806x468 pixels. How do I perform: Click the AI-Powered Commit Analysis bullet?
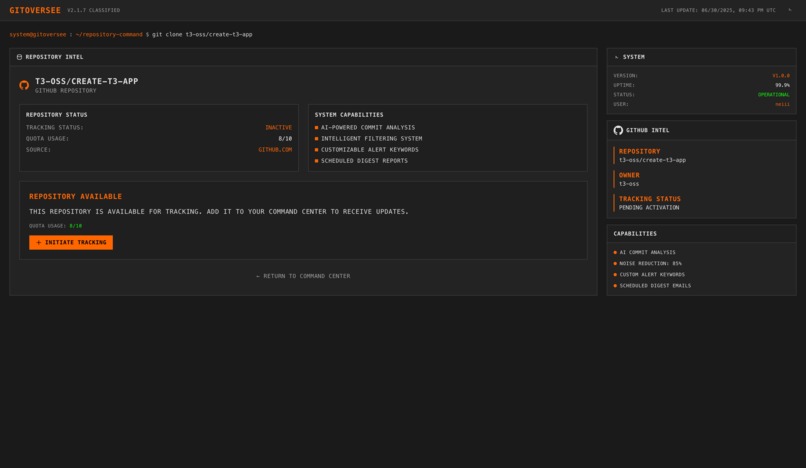tap(364, 128)
